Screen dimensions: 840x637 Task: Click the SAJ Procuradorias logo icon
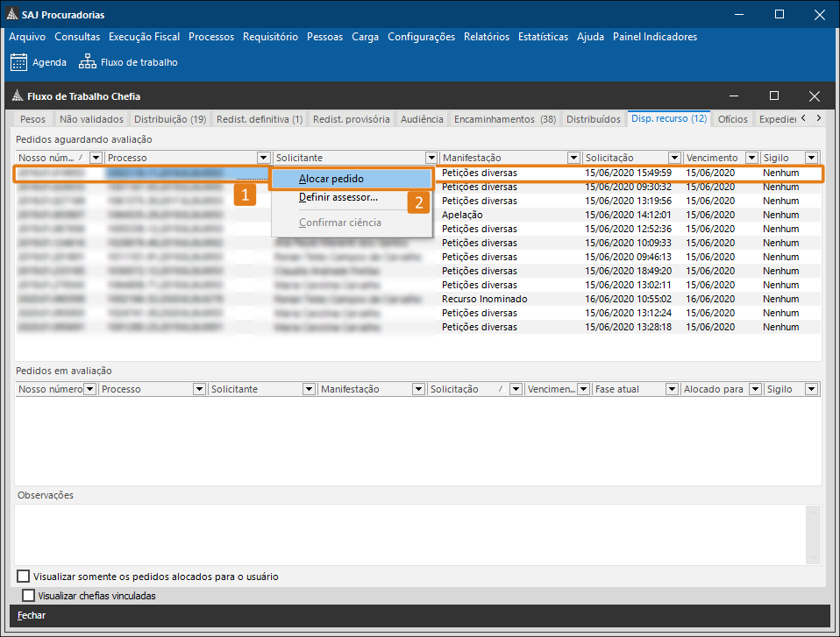click(11, 14)
